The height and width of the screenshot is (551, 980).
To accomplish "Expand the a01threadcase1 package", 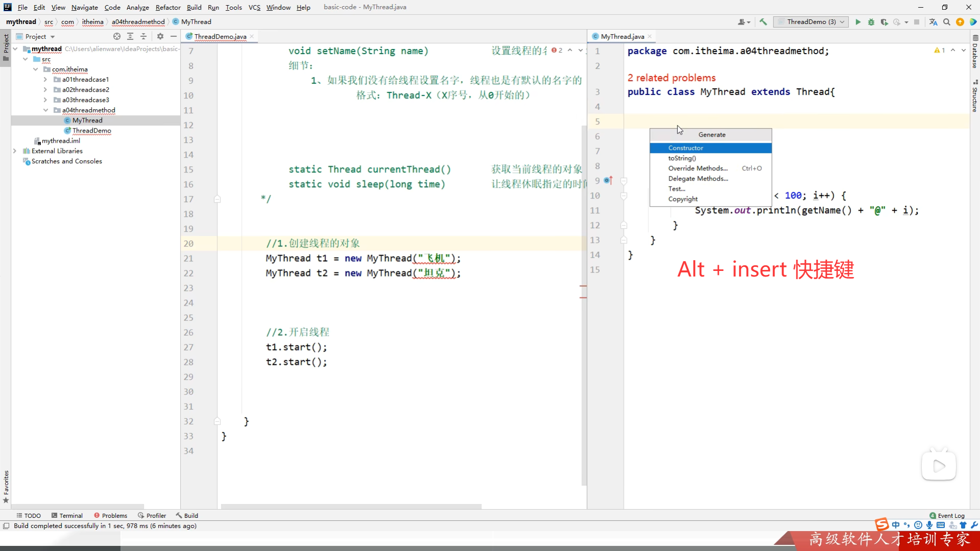I will [x=45, y=80].
